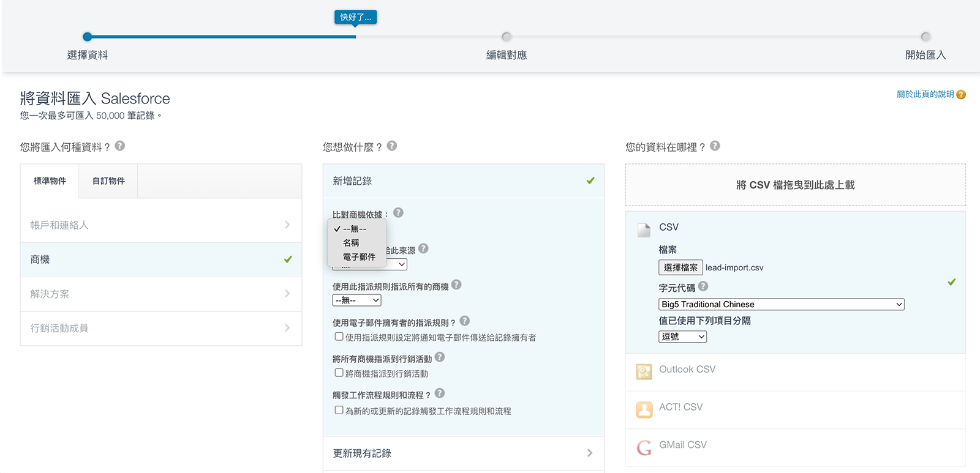Open Big5 Traditional Chinese encoding dropdown
Screen dimensions: 980x473
click(782, 304)
